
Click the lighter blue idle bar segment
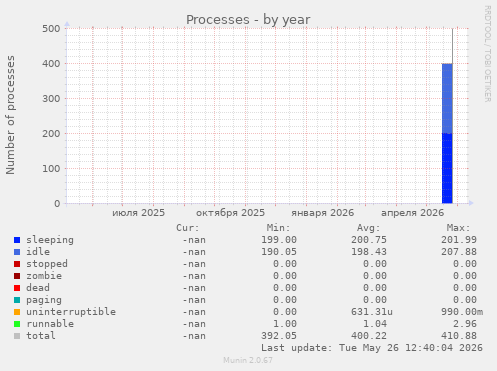(447, 99)
